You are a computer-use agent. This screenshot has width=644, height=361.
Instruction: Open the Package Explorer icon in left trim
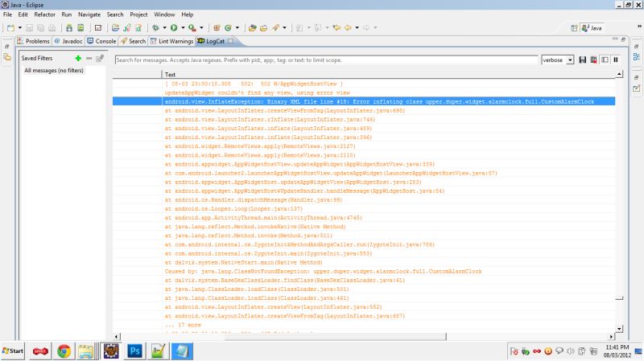(7, 57)
